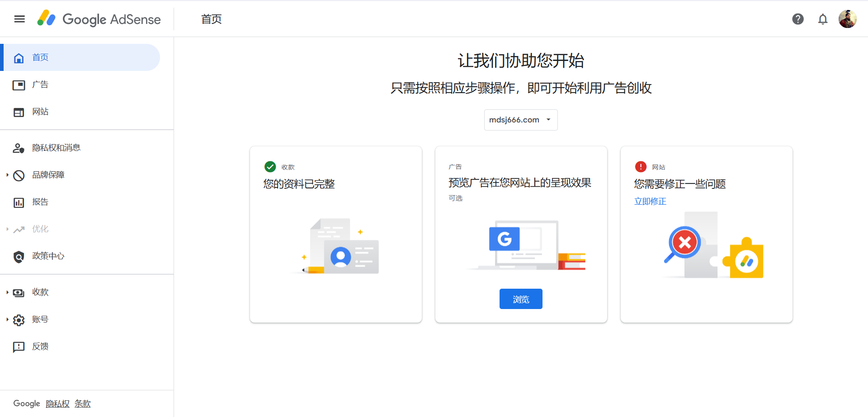Expand the 收款 section arrow
The width and height of the screenshot is (868, 417).
(7, 292)
